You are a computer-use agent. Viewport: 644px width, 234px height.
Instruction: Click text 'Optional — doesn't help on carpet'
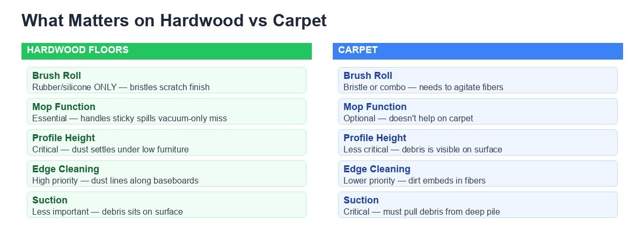point(408,118)
